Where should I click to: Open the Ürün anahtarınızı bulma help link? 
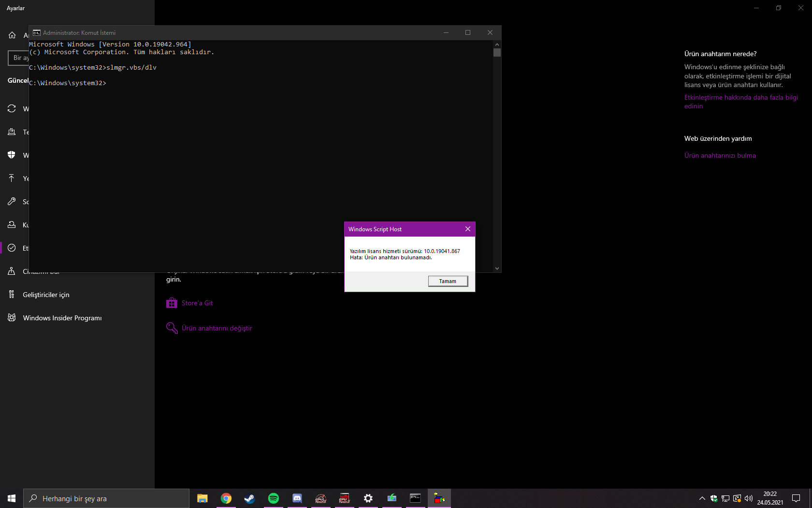coord(720,155)
